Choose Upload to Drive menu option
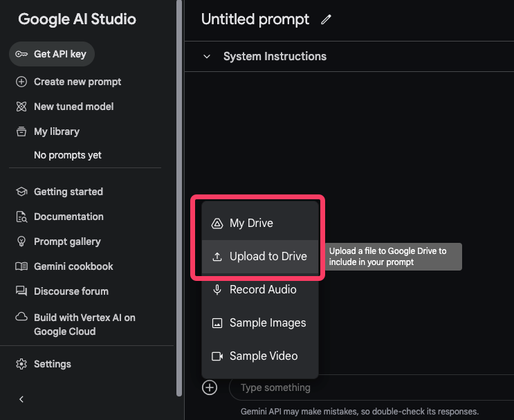This screenshot has width=514, height=420. pyautogui.click(x=268, y=256)
